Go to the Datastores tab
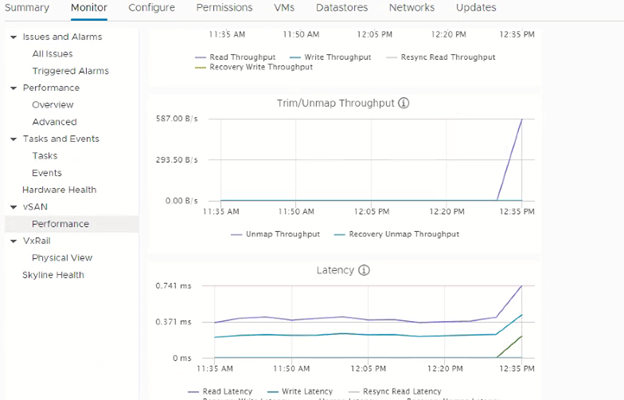624x400 pixels. 341,8
